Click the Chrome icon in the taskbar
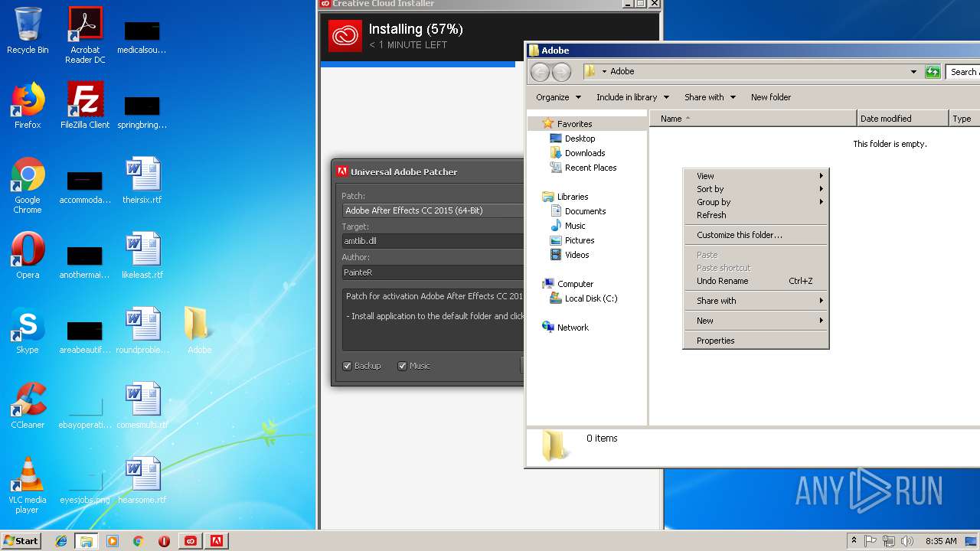Viewport: 980px width, 551px height. coord(139,541)
